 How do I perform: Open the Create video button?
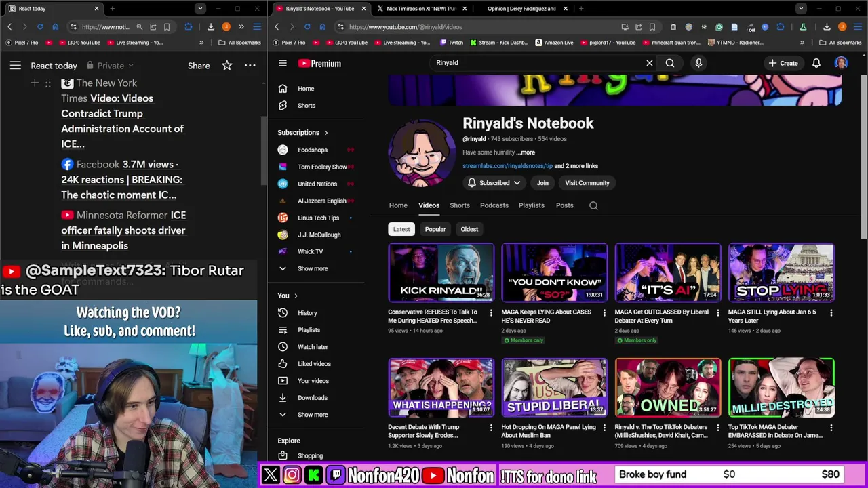point(783,63)
